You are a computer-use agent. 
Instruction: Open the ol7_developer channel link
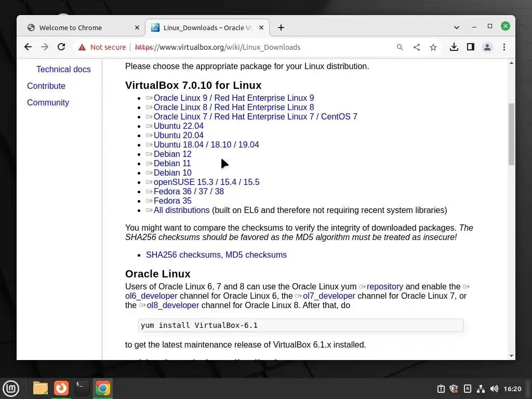329,296
